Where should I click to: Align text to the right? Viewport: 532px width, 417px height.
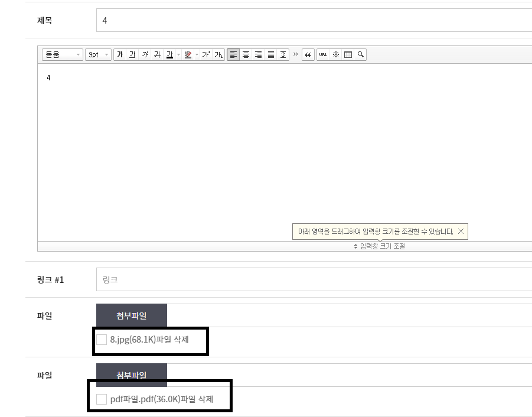click(259, 54)
